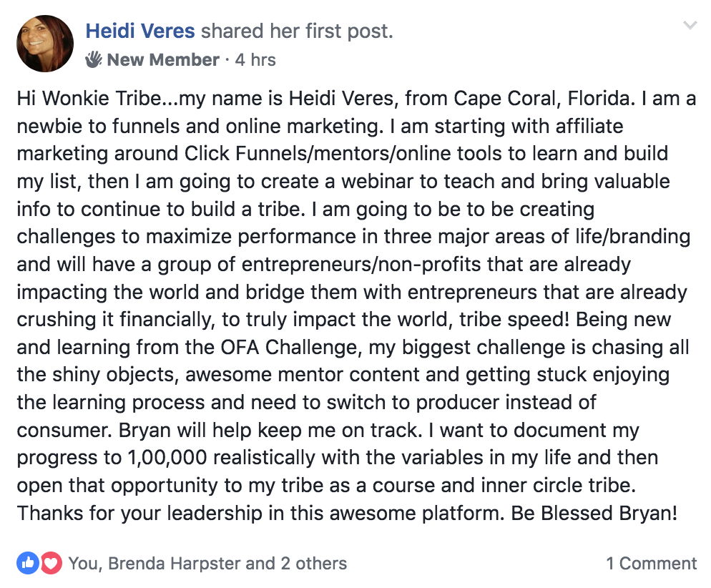Click 'entrepreneurs/non-profits' text in the post
Image resolution: width=711 pixels, height=588 pixels.
(x=361, y=264)
